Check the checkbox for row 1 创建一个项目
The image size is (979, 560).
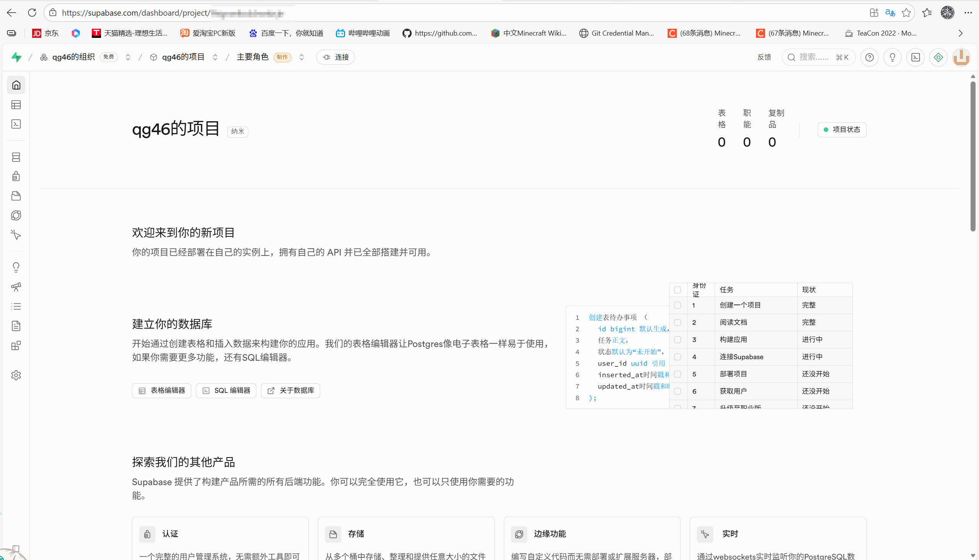(x=678, y=305)
